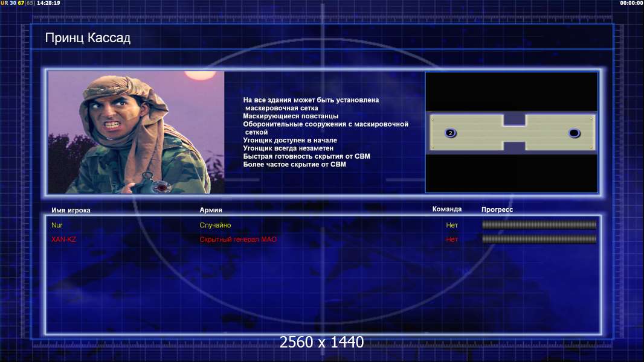Click the map preview thumbnail
Image resolution: width=644 pixels, height=362 pixels.
[511, 132]
